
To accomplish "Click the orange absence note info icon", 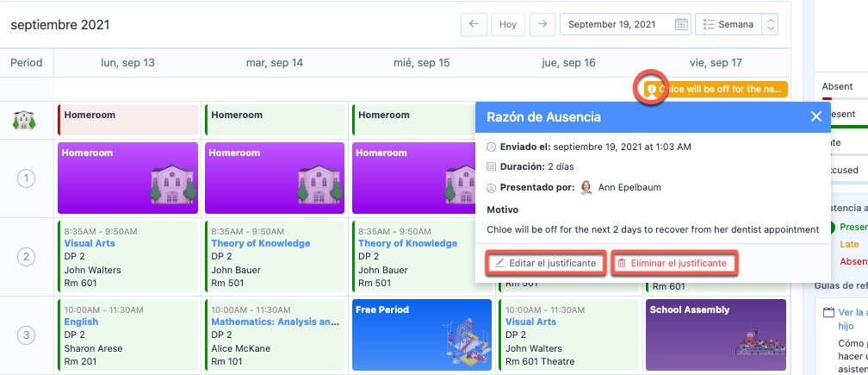I will 652,89.
